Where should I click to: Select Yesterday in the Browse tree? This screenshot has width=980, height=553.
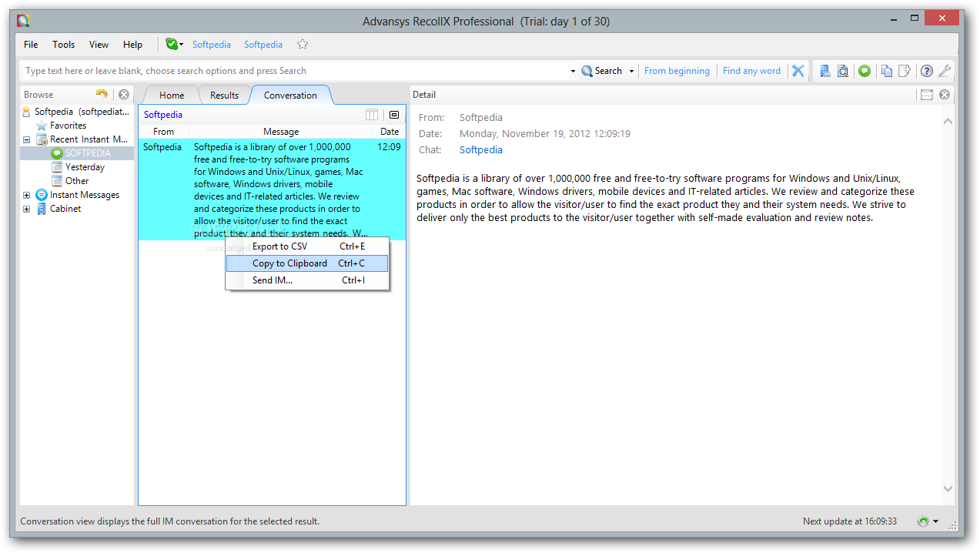click(85, 167)
